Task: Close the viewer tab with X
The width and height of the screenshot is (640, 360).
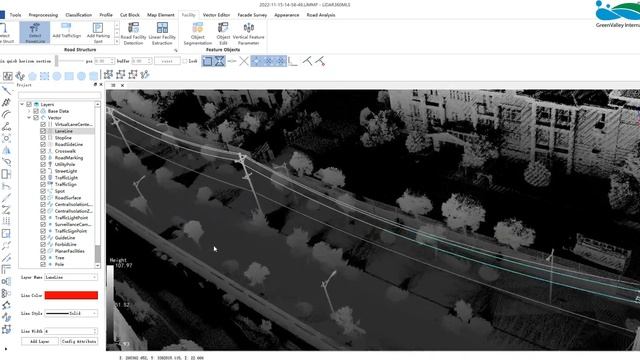Action: tap(122, 85)
